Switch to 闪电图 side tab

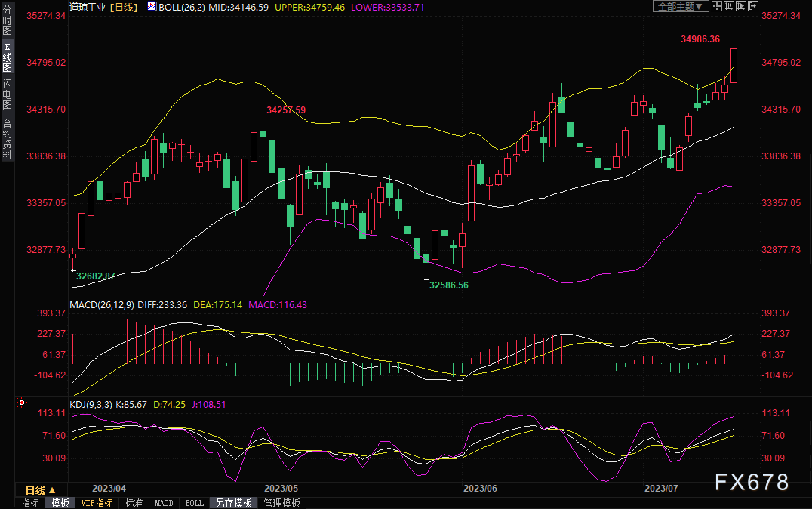tap(8, 94)
